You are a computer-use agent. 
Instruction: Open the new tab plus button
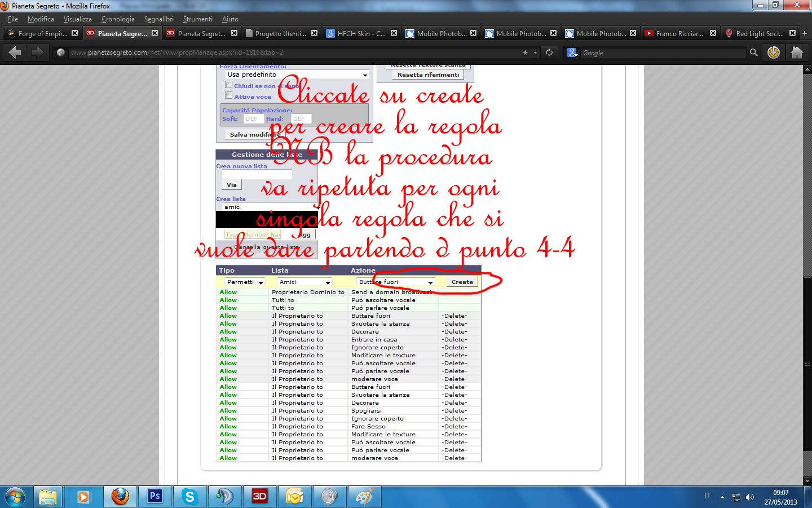pos(805,33)
